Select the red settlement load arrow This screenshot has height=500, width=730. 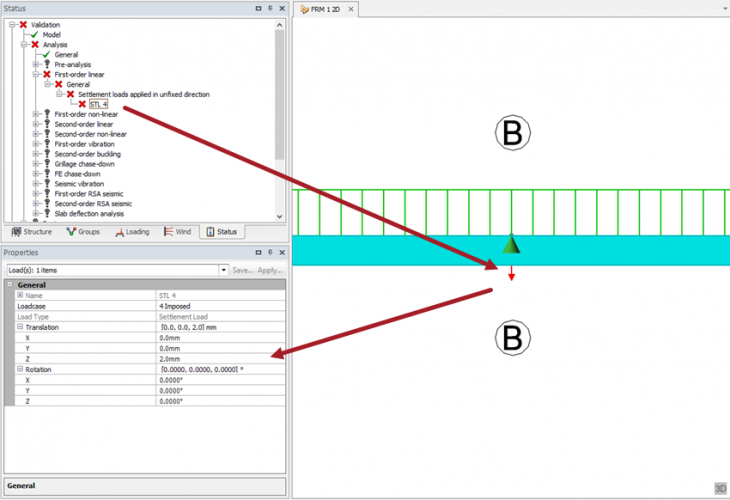point(511,273)
